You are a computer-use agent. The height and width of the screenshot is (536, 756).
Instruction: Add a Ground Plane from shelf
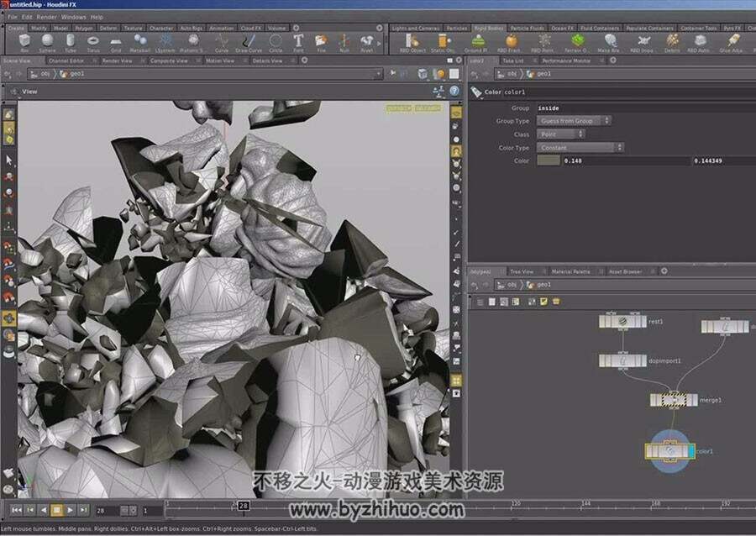(476, 42)
